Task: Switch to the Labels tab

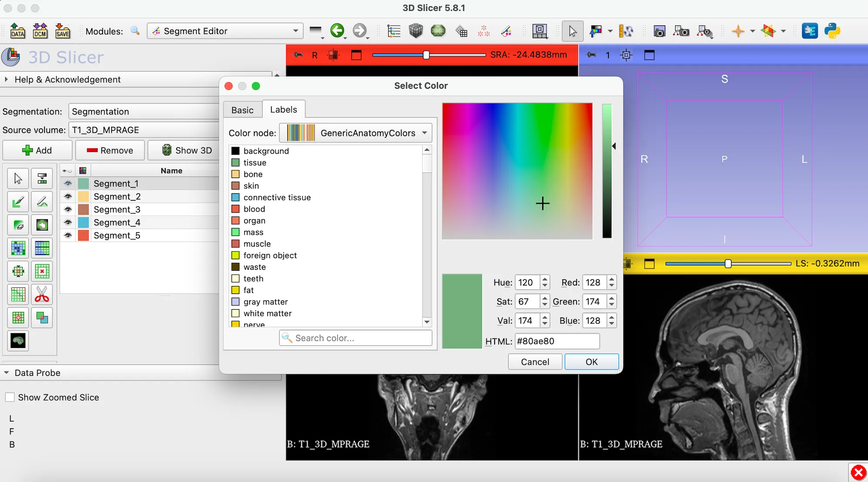Action: (x=284, y=109)
